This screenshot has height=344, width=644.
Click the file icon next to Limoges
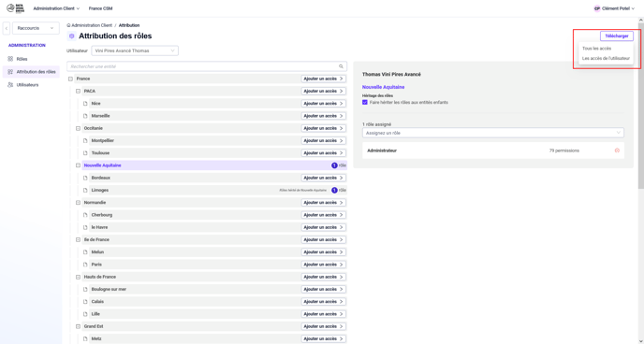pyautogui.click(x=85, y=191)
